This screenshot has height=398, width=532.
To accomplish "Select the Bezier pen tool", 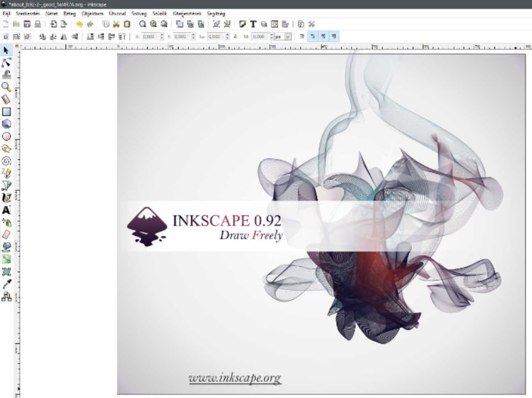I will [x=6, y=185].
